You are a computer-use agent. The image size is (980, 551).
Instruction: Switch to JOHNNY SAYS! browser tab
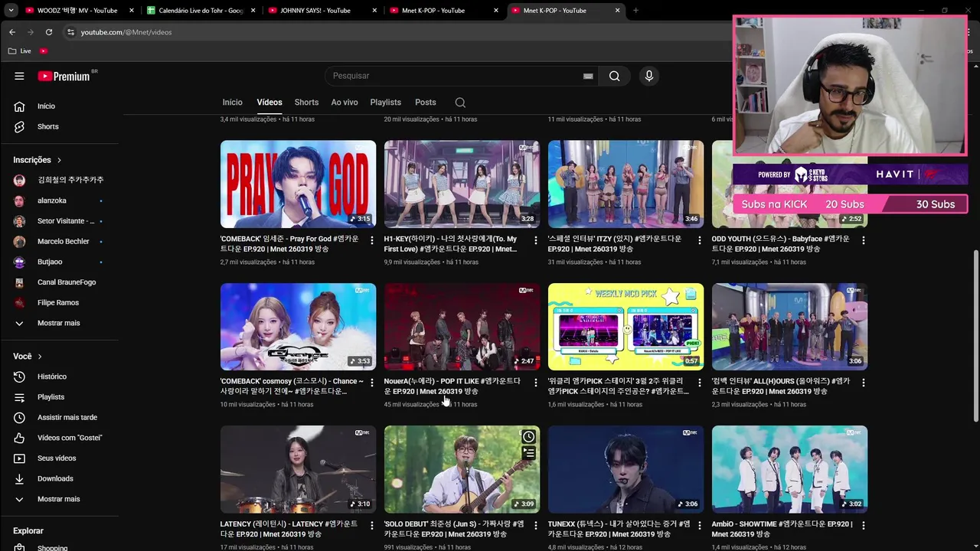(x=315, y=11)
